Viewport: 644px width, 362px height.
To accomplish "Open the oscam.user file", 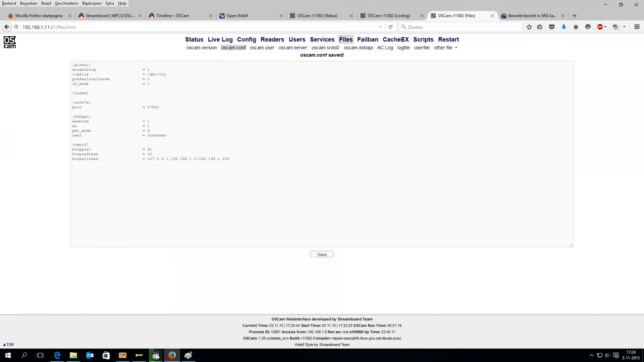I will tap(262, 47).
